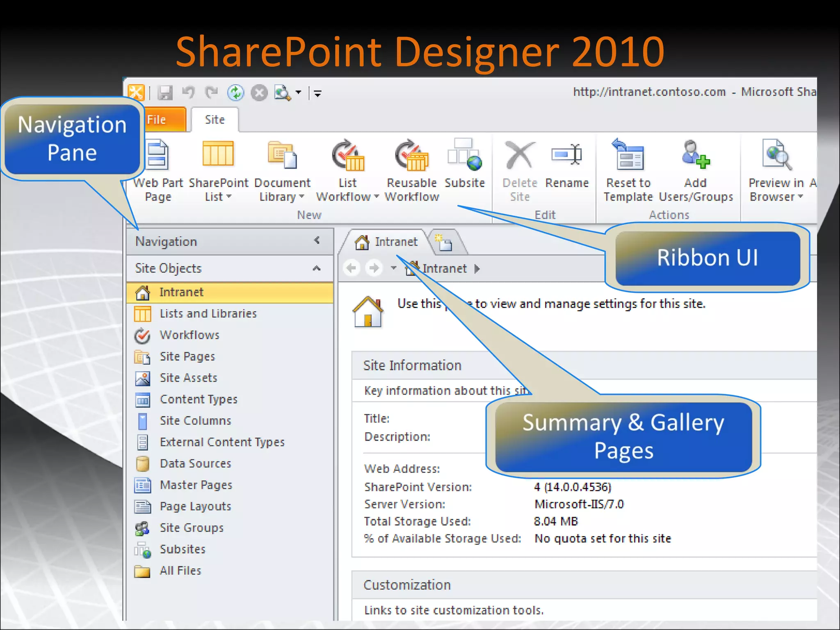Open All Files in navigation
The image size is (840, 630).
[230, 571]
